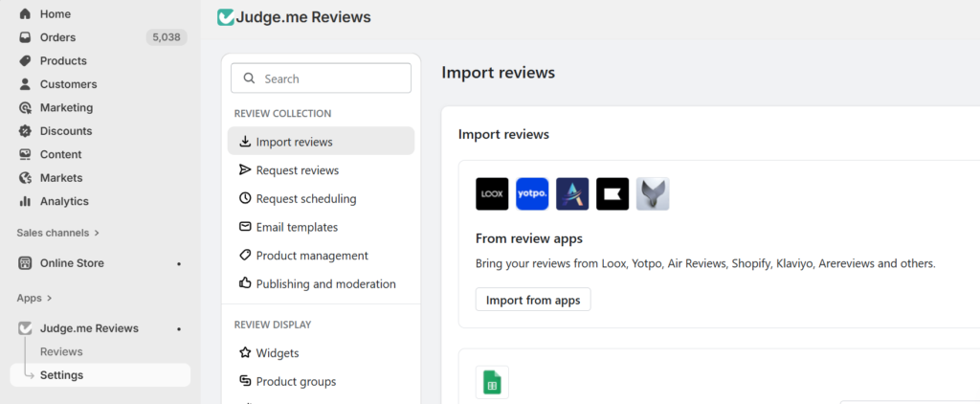Expand the Apps section chevron
The width and height of the screenshot is (980, 404).
pyautogui.click(x=49, y=298)
